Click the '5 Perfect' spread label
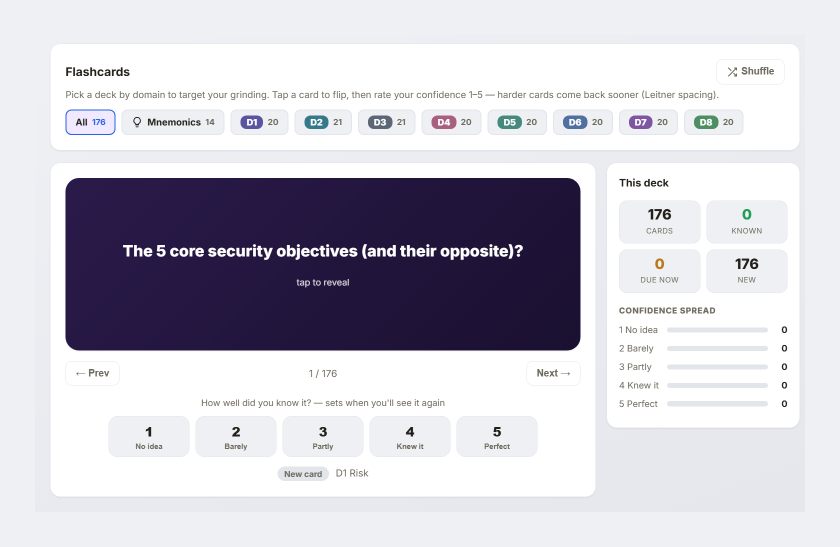Viewport: 840px width, 547px height. point(638,404)
